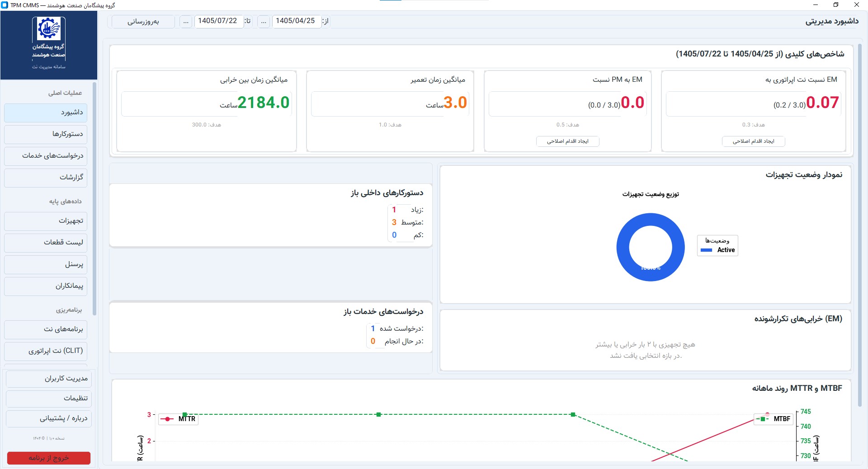Click the main dashboard vertical scrollbar
This screenshot has width=868, height=469.
click(860, 226)
